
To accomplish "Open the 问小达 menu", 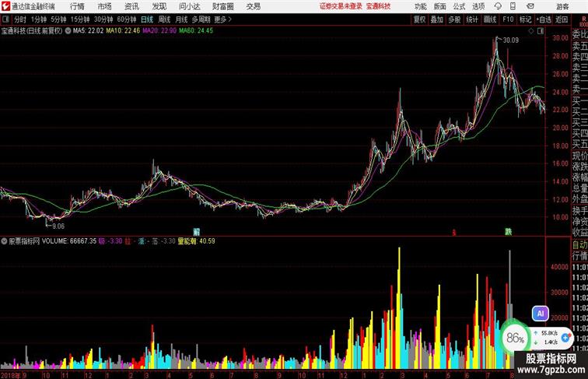I will coord(189,6).
